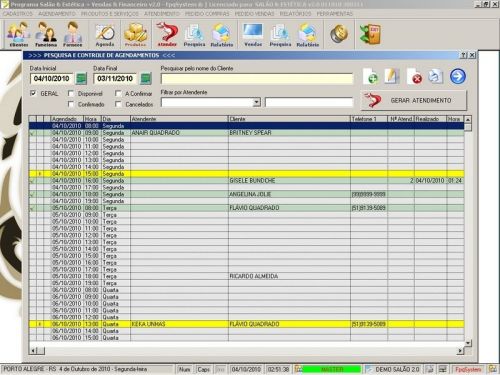Click the gold coins financial icon

[339, 34]
